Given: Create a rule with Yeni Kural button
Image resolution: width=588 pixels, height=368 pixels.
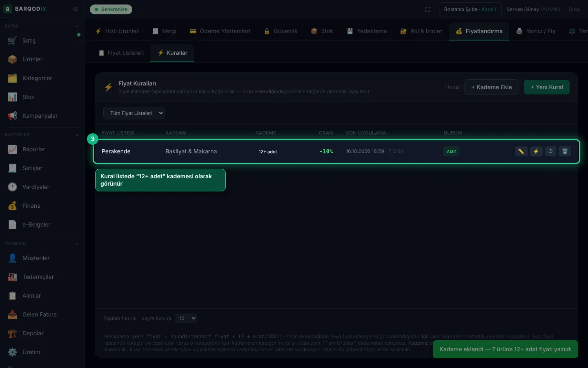Looking at the screenshot, I should pos(546,87).
